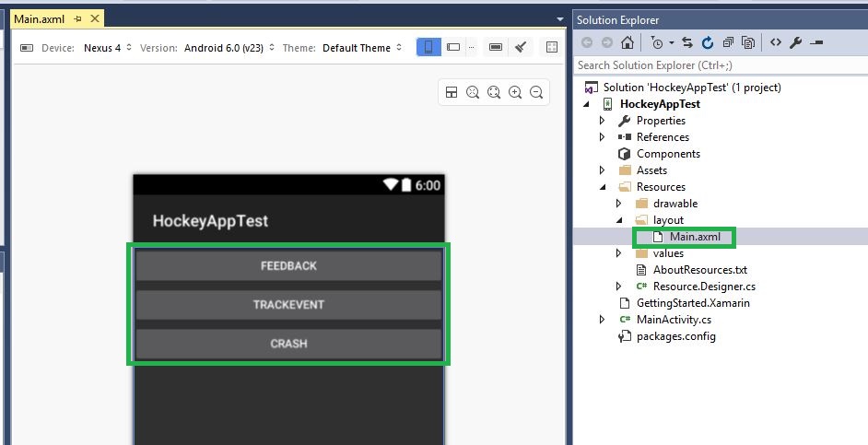The width and height of the screenshot is (868, 445).
Task: Close the Main.axml tab
Action: pos(95,18)
